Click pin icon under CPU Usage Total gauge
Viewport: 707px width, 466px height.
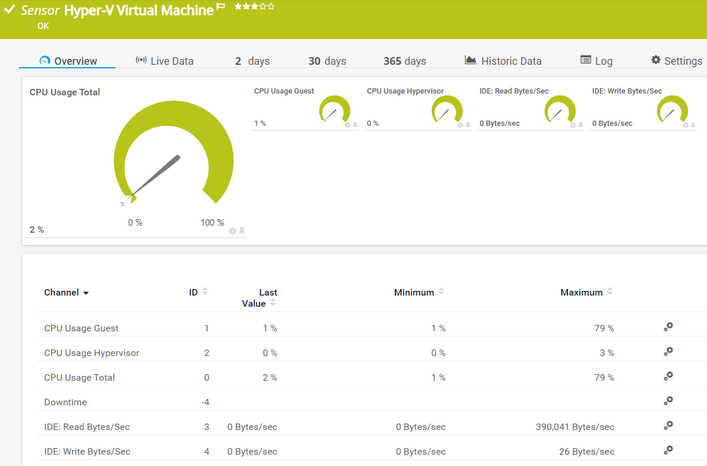tap(242, 231)
